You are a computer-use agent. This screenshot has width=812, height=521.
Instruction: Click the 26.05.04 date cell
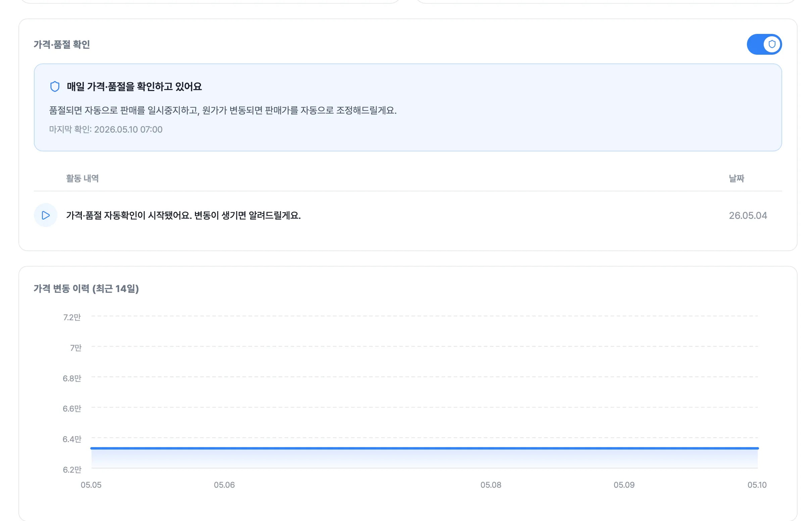pos(748,216)
